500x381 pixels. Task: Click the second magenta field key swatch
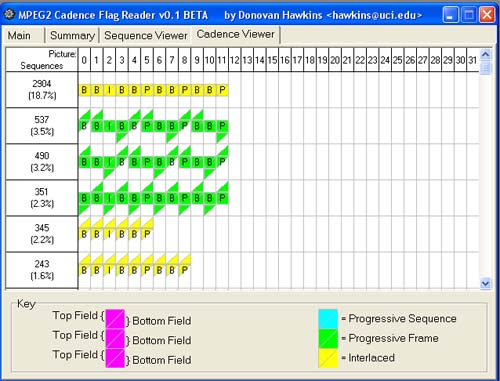(115, 338)
